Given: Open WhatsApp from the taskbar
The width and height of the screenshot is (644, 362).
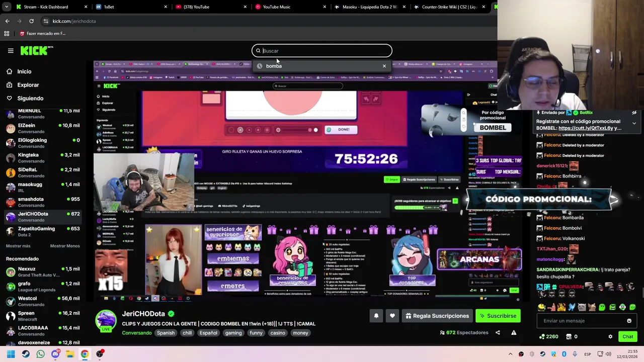Looking at the screenshot, I should click(x=40, y=354).
